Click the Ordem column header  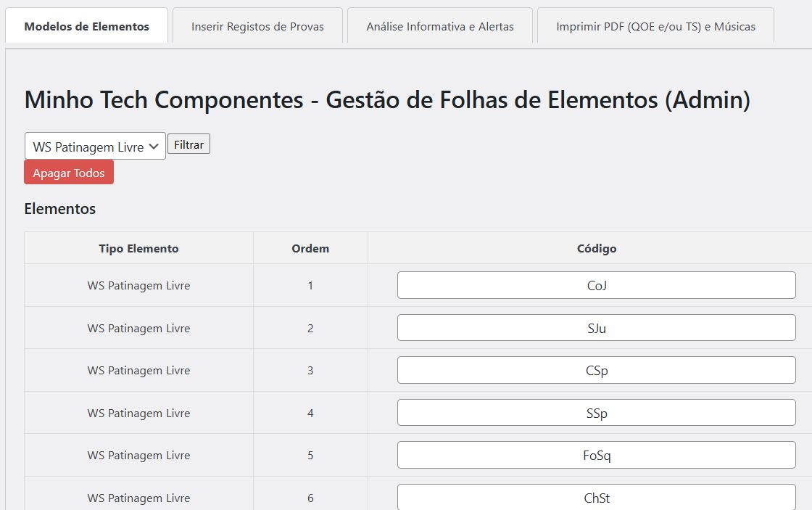pos(310,248)
